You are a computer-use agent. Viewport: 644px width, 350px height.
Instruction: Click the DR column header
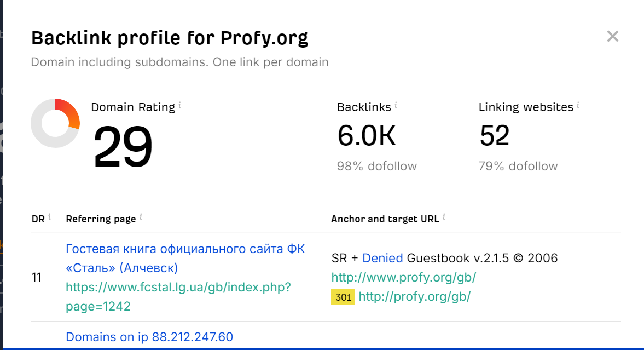point(38,219)
